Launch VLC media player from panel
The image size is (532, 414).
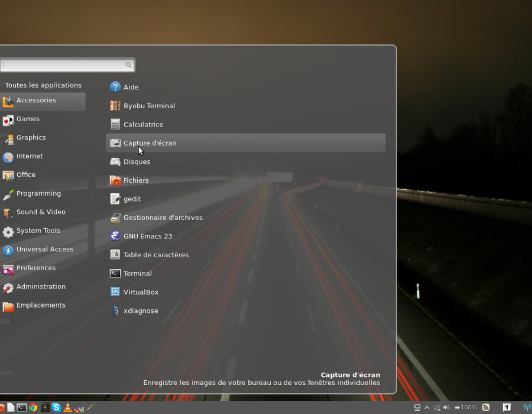pos(67,407)
